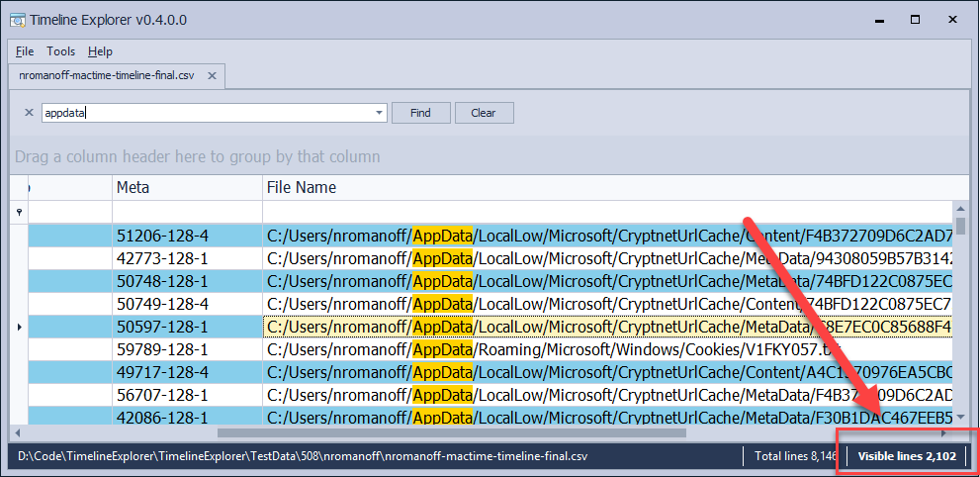
Task: Open the Tools menu
Action: (x=60, y=51)
